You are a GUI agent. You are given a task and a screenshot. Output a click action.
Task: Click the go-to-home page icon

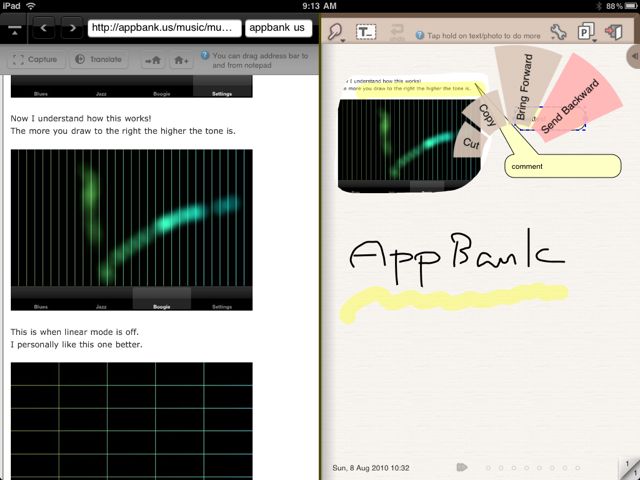(x=153, y=60)
